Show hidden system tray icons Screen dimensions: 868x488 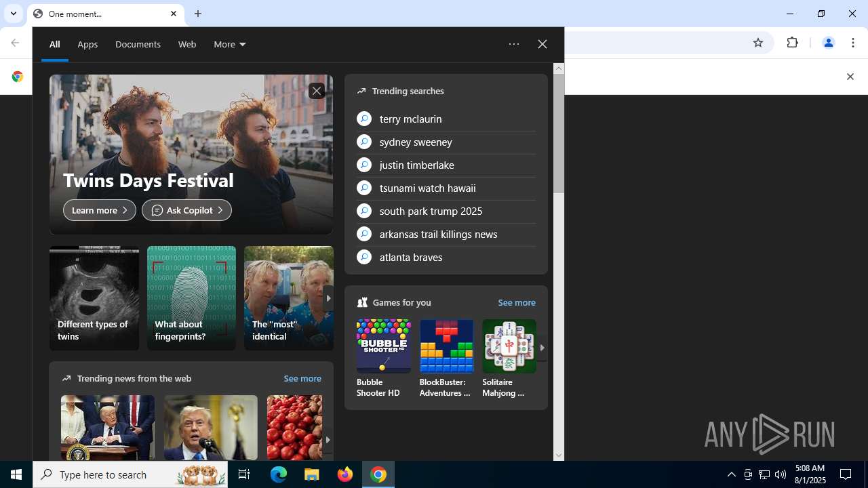(x=732, y=474)
